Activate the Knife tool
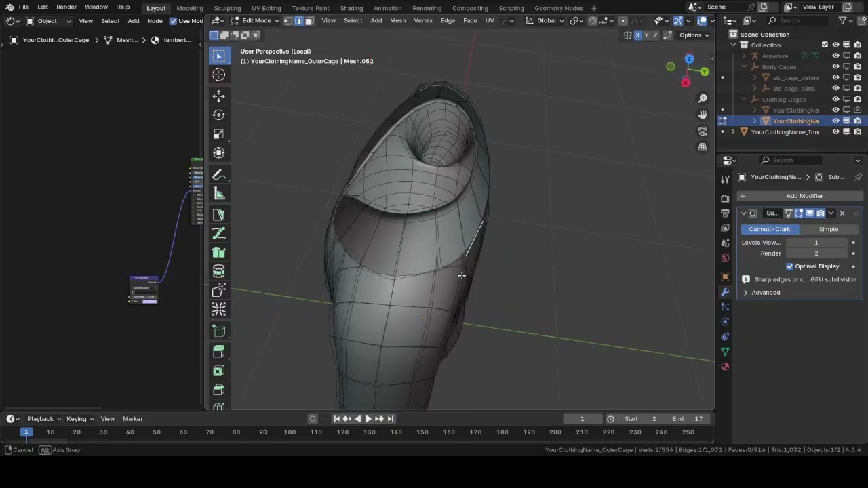The image size is (868, 488). (x=218, y=214)
